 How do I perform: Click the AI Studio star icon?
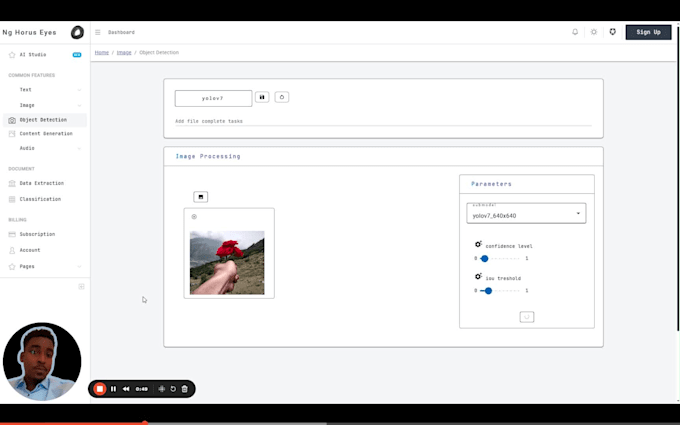12,55
